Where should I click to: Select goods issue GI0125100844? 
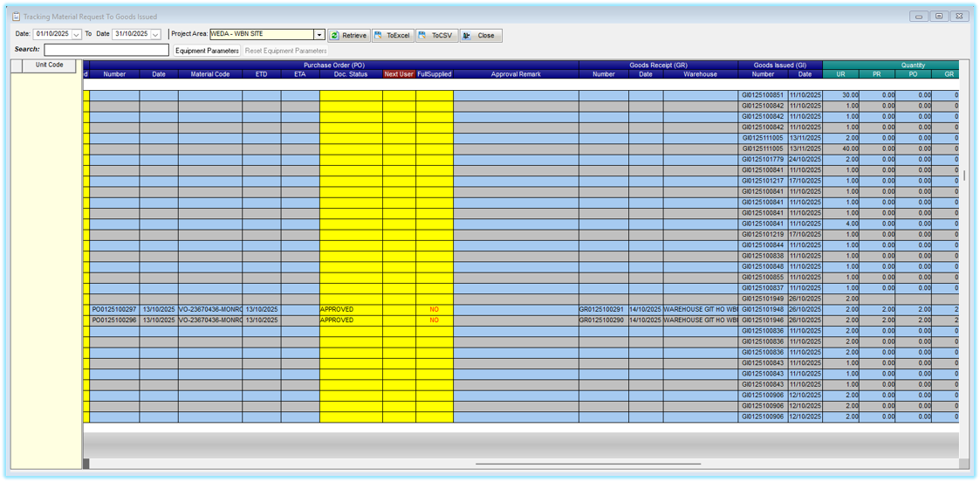click(x=763, y=245)
